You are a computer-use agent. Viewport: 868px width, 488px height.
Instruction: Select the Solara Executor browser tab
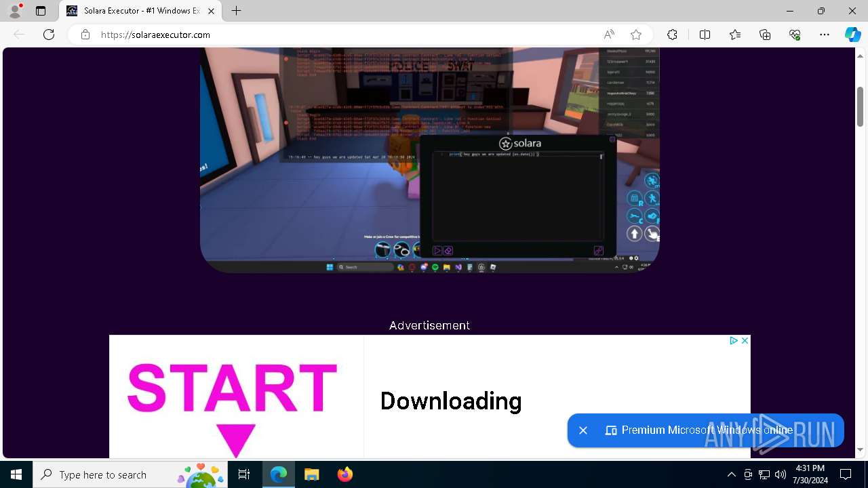[140, 11]
